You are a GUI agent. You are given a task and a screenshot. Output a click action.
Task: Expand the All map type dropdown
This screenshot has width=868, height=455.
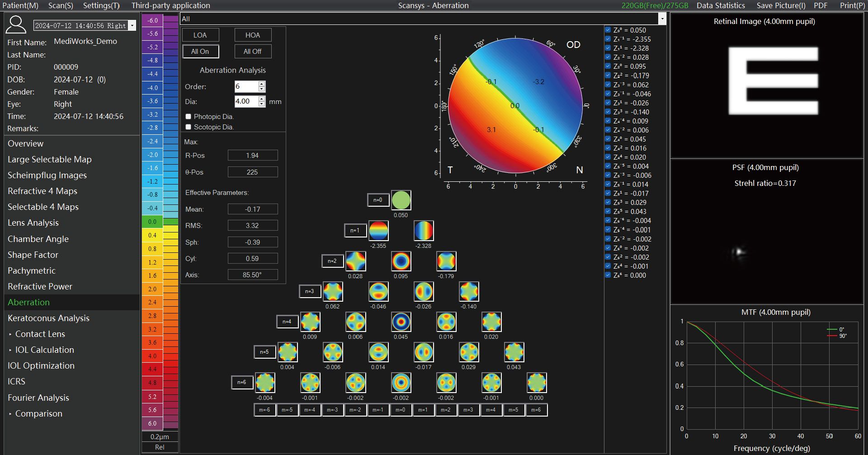click(x=662, y=19)
